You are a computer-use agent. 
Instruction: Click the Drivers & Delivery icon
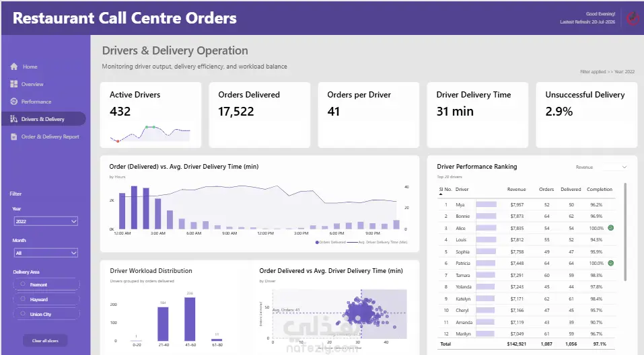click(14, 119)
